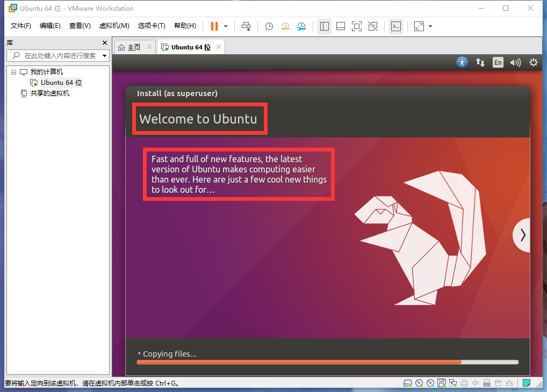The height and width of the screenshot is (392, 547).
Task: Click the Install (as superuser) window title
Action: click(177, 93)
